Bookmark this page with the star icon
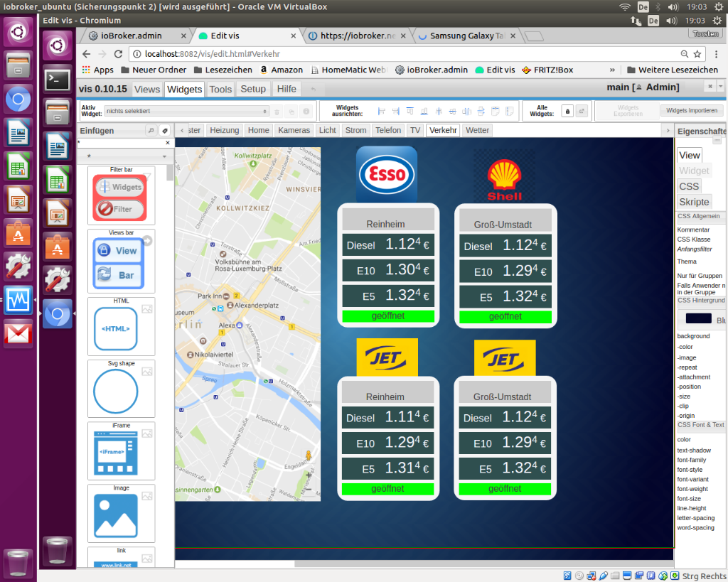This screenshot has width=728, height=582. pos(697,54)
